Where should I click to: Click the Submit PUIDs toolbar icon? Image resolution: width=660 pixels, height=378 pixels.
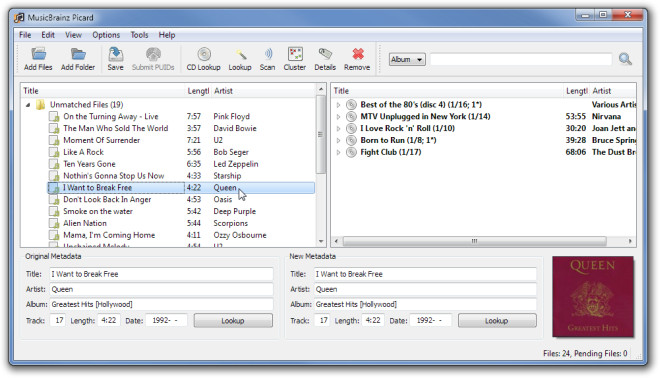(x=153, y=54)
